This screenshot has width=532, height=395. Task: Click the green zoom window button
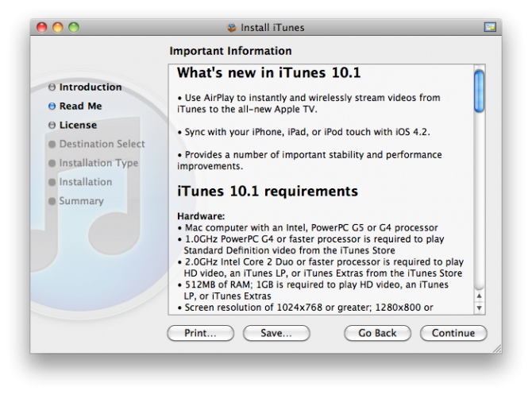[74, 27]
